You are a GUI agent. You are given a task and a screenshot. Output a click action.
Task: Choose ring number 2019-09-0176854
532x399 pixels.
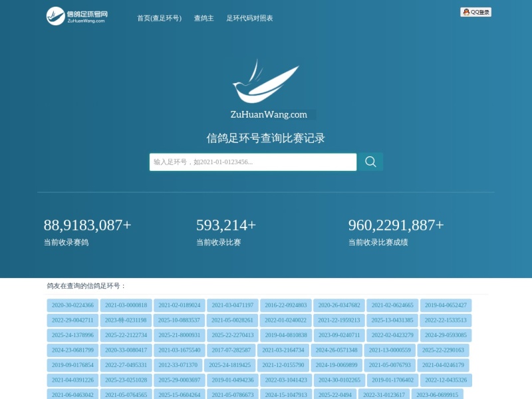coord(72,365)
